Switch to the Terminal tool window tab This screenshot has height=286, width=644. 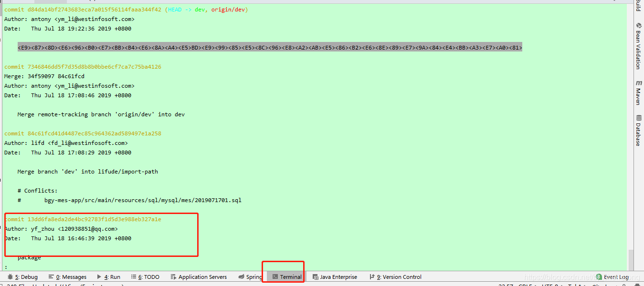[287, 277]
